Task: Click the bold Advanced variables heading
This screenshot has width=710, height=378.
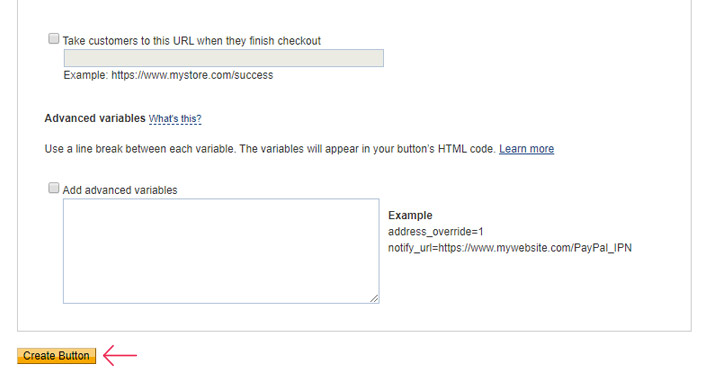Action: pyautogui.click(x=95, y=118)
